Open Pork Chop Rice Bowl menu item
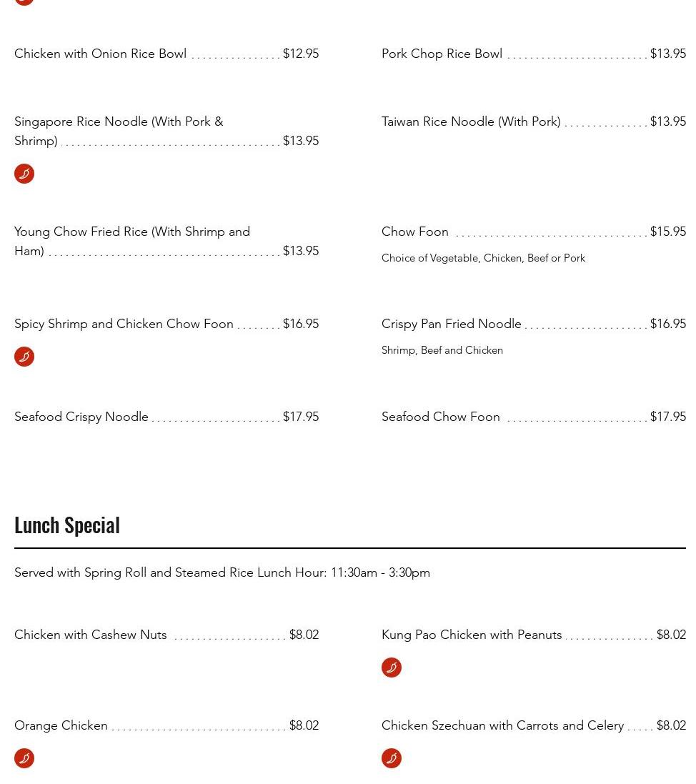 [x=442, y=54]
